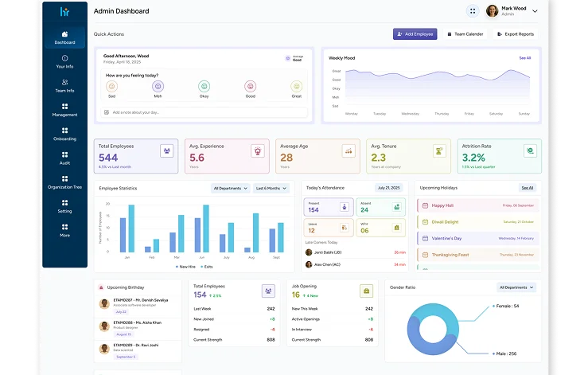Open the Dashboard sidebar item

(65, 37)
